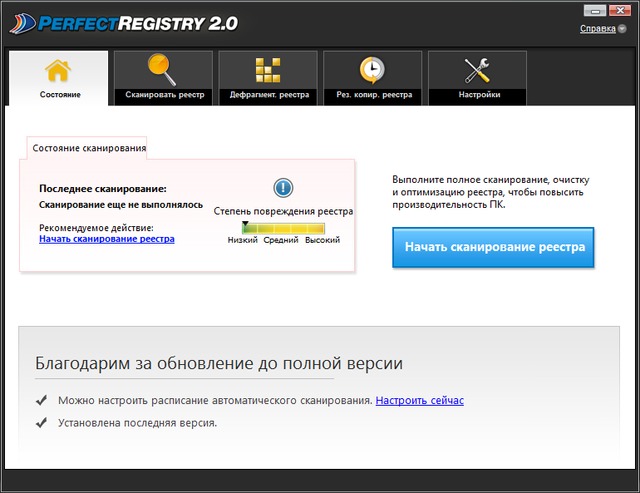This screenshot has width=640, height=493.
Task: Close the PerfectRegistry window
Action: 618,10
